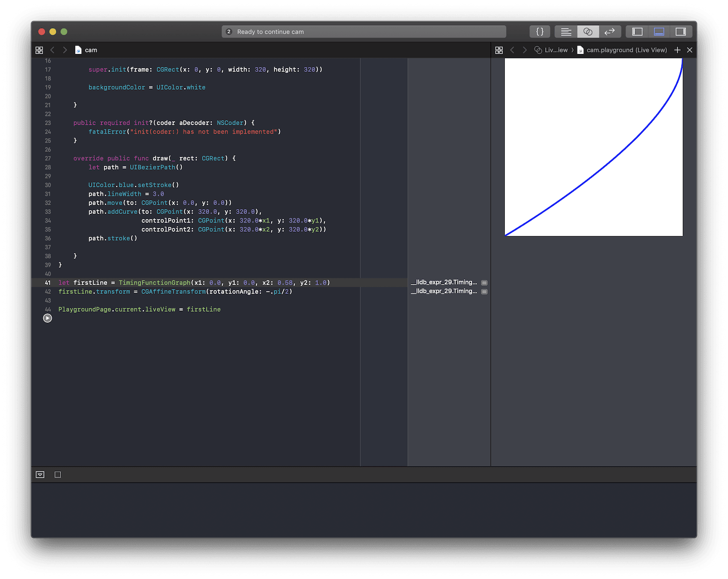Toggle the inspectors panel on the right
Image resolution: width=728 pixels, height=579 pixels.
coord(680,32)
